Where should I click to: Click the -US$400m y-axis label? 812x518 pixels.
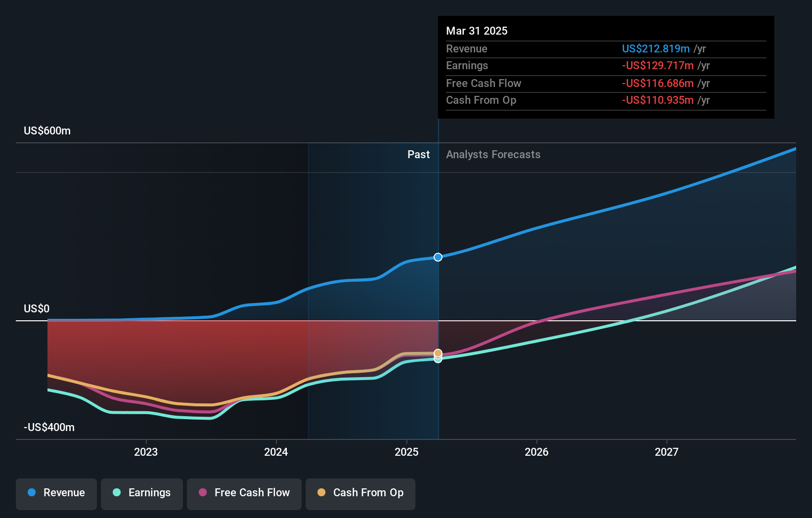coord(49,428)
